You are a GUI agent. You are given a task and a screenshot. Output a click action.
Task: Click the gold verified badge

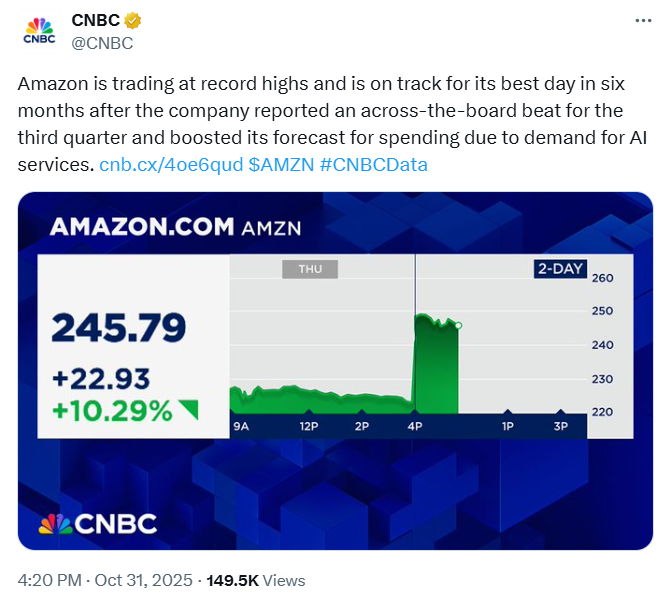(x=132, y=20)
